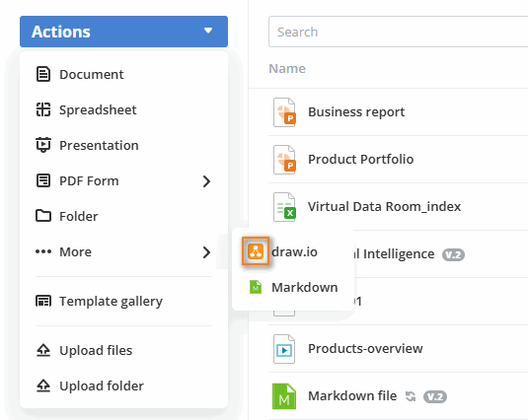Viewport: 528px width, 420px height.
Task: Open the Product Portfolio file
Action: coord(360,159)
